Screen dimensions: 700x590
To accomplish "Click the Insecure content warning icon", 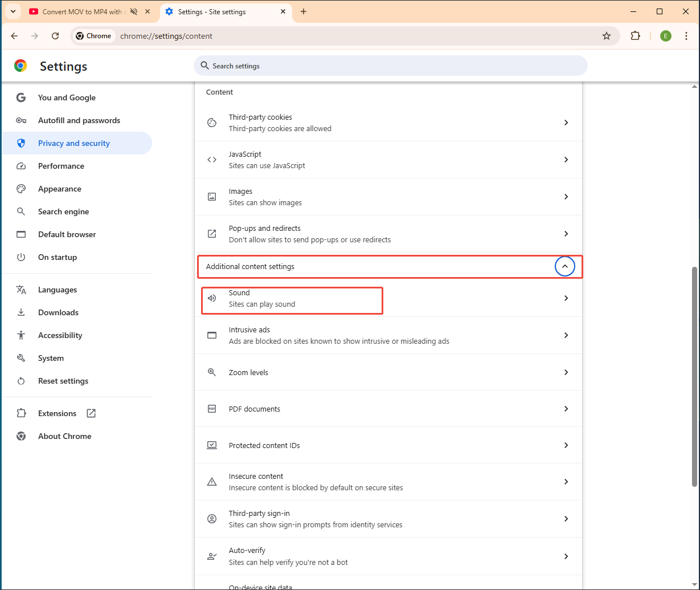I will (x=212, y=481).
